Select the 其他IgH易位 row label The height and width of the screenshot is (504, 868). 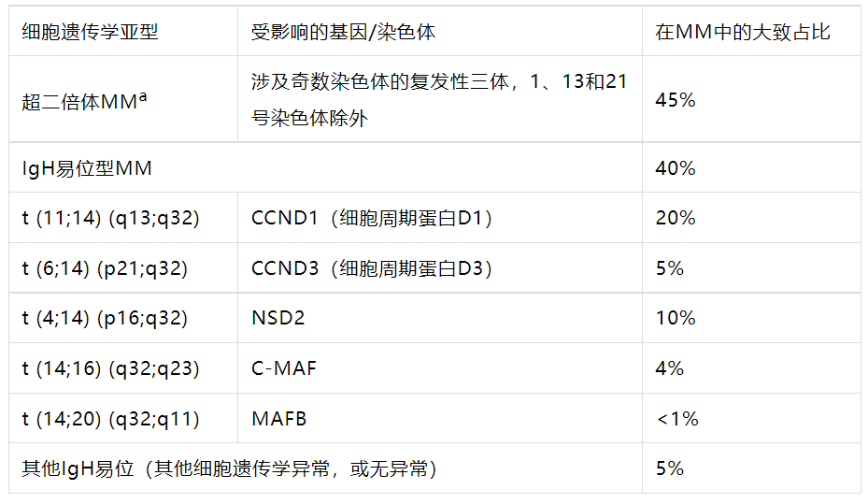[230, 468]
